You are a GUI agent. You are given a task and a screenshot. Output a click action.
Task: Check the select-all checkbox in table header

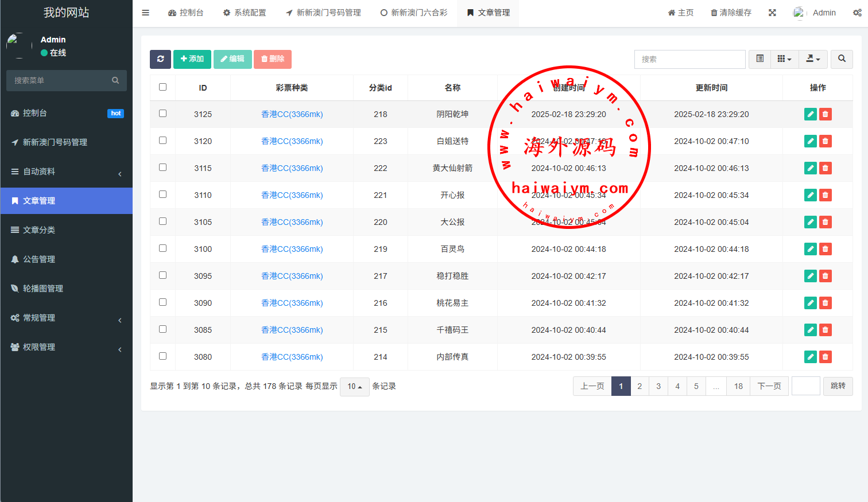click(162, 87)
